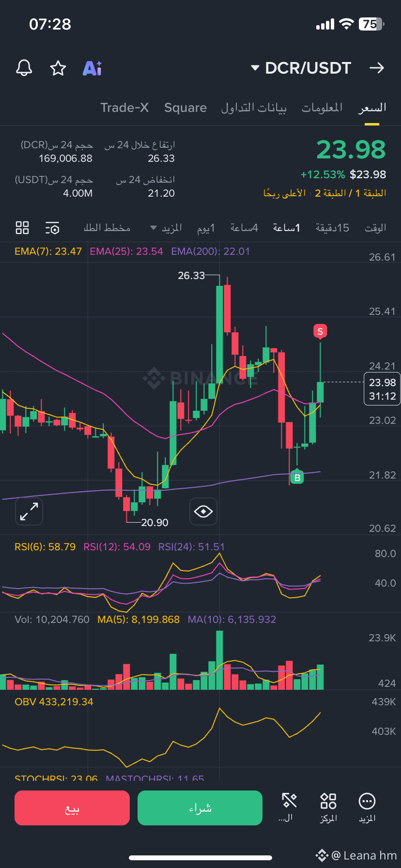The image size is (401, 868).
Task: Tap the +12.53% change value
Action: point(323,175)
